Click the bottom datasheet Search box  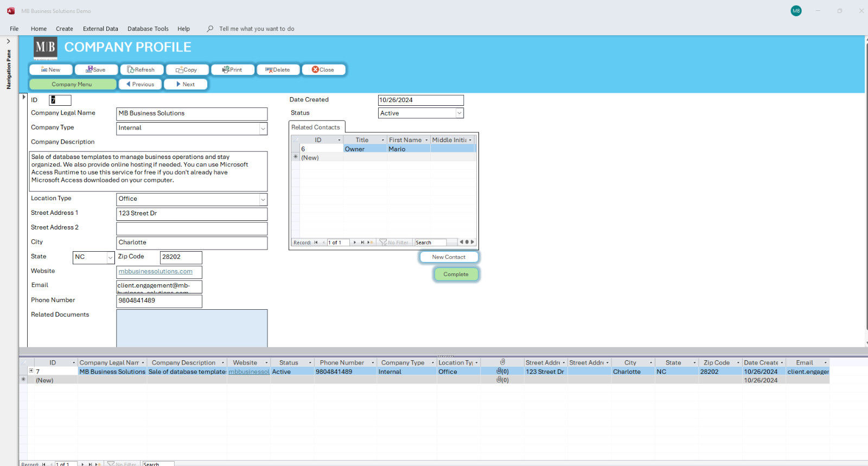pos(158,464)
